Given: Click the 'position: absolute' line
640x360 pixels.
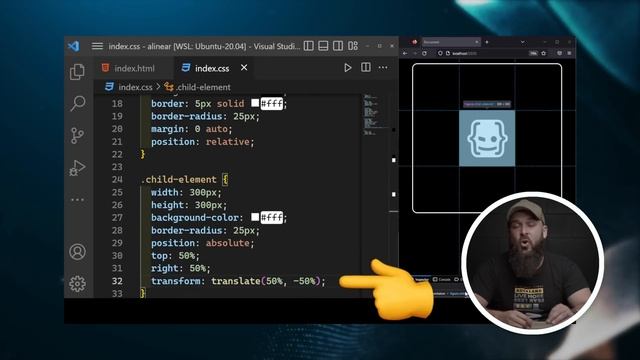Looking at the screenshot, I should click(202, 243).
